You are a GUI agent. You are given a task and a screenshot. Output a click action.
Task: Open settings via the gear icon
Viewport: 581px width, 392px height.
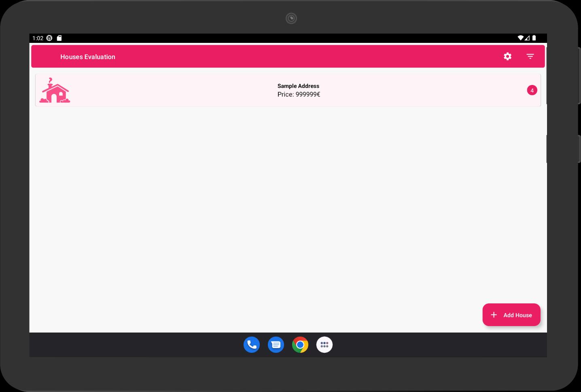point(507,57)
